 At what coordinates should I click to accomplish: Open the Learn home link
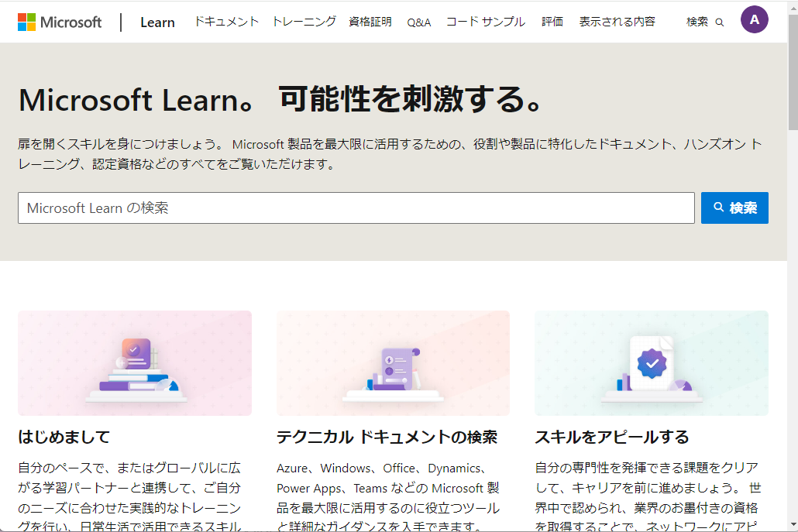[157, 22]
